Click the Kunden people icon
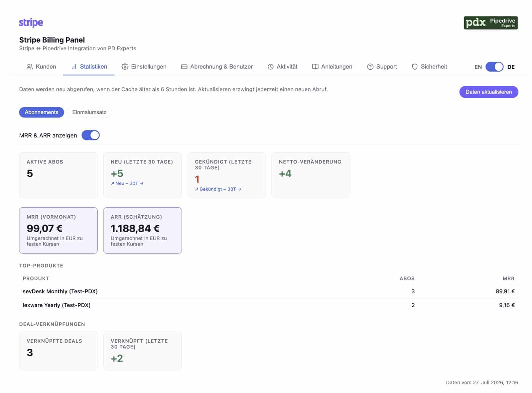This screenshot has width=532, height=393. coord(30,67)
